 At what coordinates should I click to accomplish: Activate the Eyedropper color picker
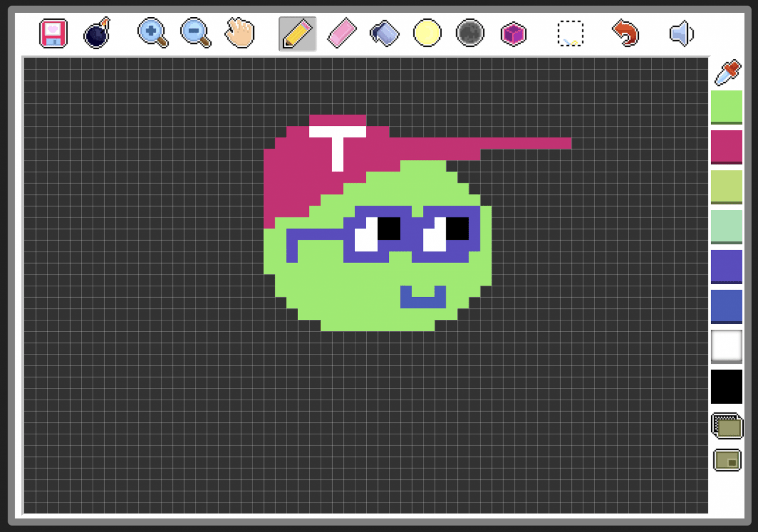(x=727, y=73)
